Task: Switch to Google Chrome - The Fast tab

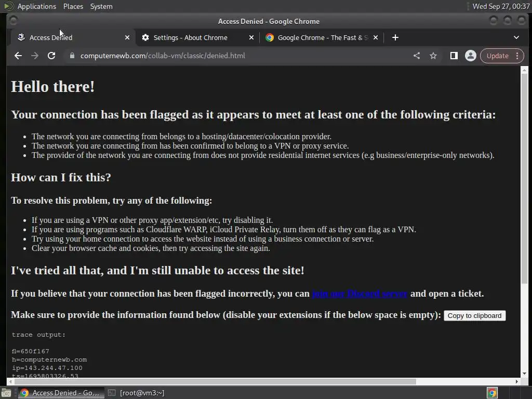Action: [x=322, y=37]
